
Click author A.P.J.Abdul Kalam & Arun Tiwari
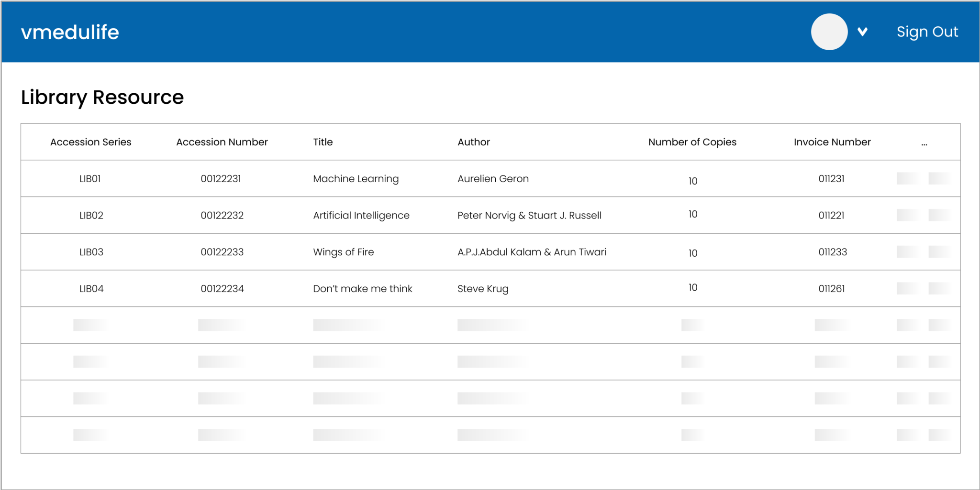532,252
